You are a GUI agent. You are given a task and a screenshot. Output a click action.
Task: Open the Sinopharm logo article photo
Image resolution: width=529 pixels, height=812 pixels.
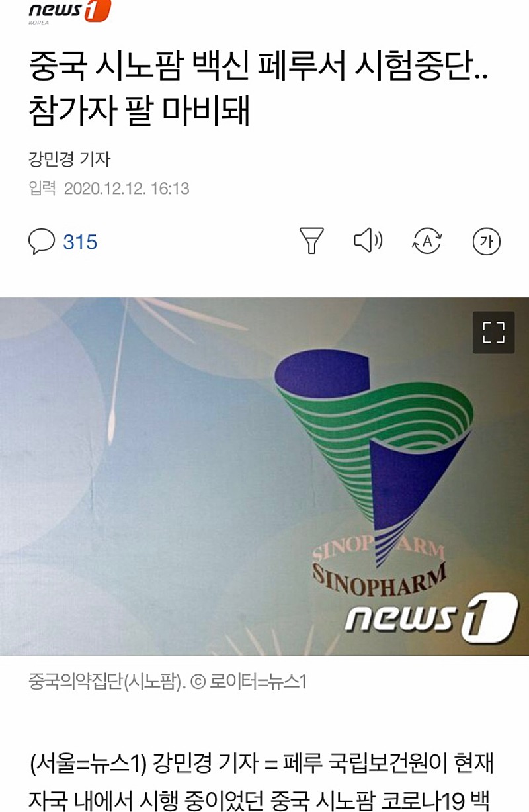[264, 476]
